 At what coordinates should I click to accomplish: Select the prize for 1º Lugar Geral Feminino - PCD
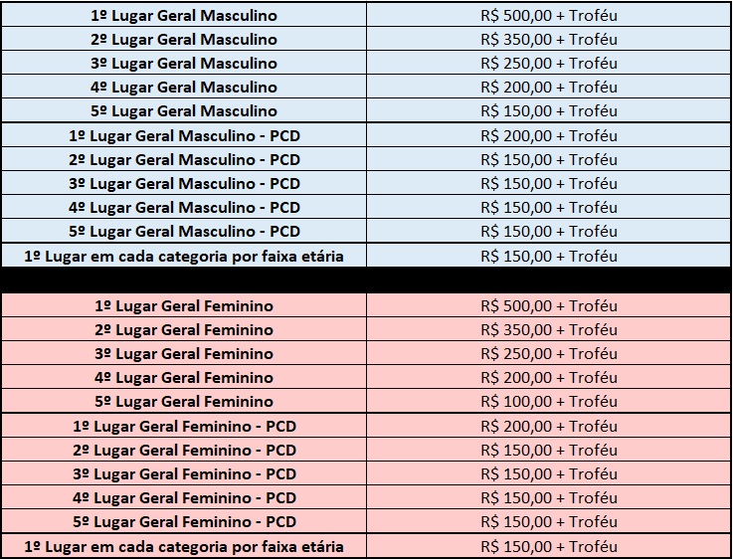coord(549,426)
